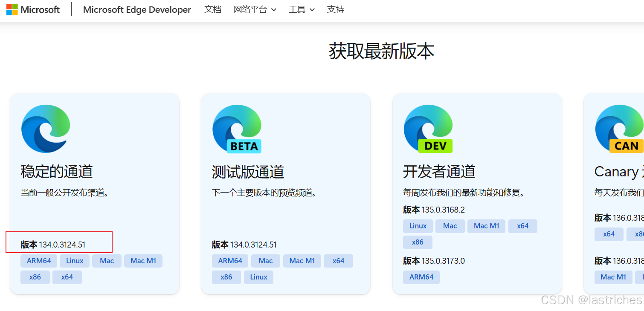Click the Edge BETA logo icon
This screenshot has height=311, width=644.
(x=237, y=129)
